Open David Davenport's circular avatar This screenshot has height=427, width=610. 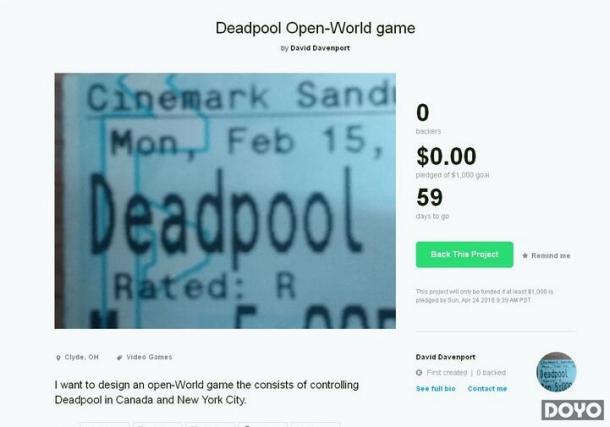click(x=556, y=372)
